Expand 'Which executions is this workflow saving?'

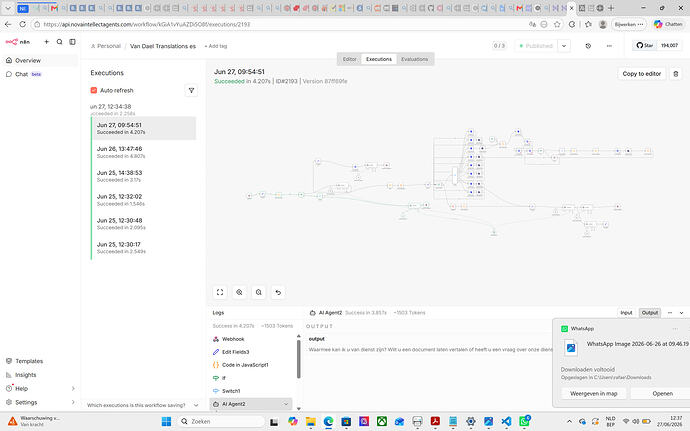pyautogui.click(x=143, y=405)
